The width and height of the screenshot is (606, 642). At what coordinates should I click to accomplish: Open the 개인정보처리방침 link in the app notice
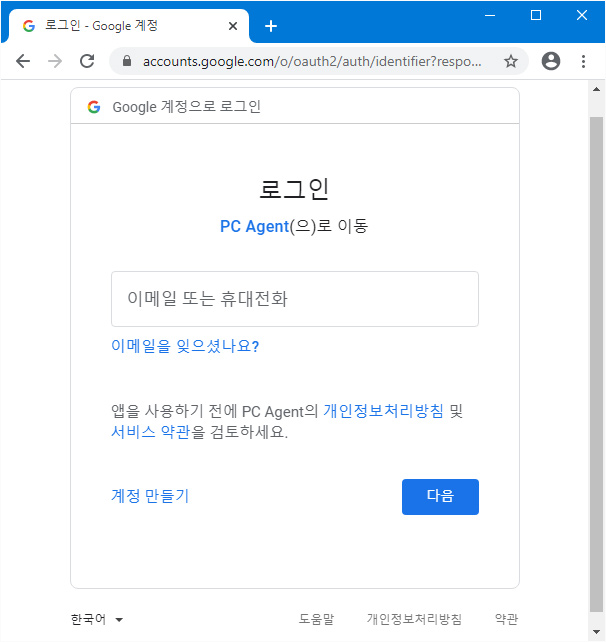point(383,411)
